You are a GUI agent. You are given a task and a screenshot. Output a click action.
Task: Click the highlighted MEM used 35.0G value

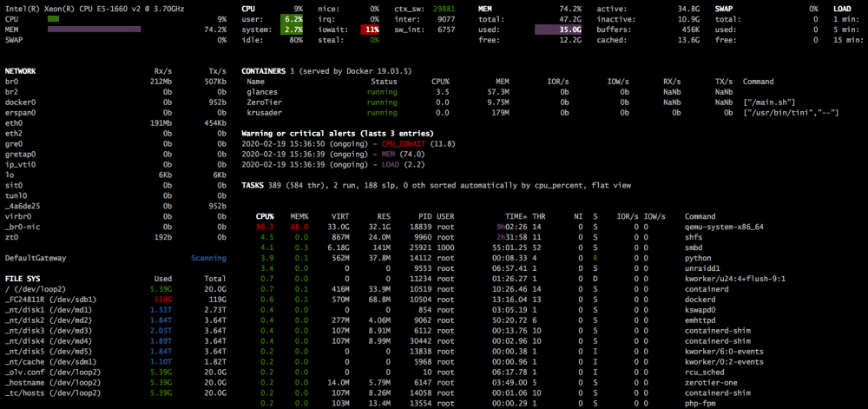558,30
